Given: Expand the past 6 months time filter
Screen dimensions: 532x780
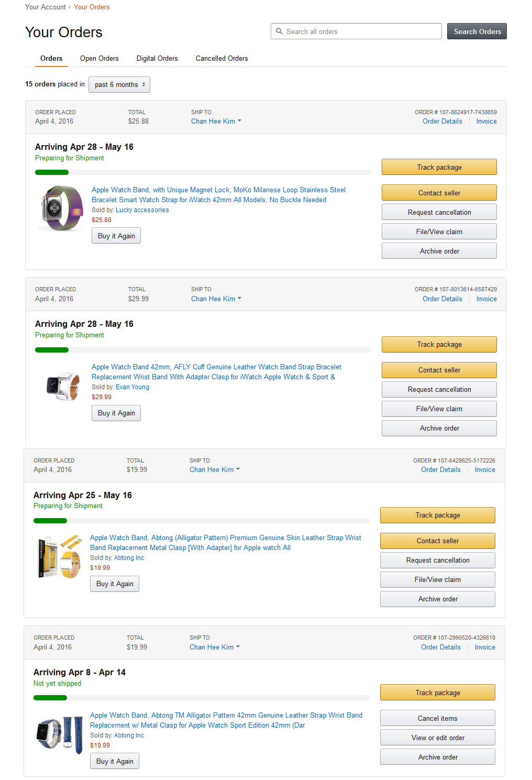Looking at the screenshot, I should tap(119, 84).
